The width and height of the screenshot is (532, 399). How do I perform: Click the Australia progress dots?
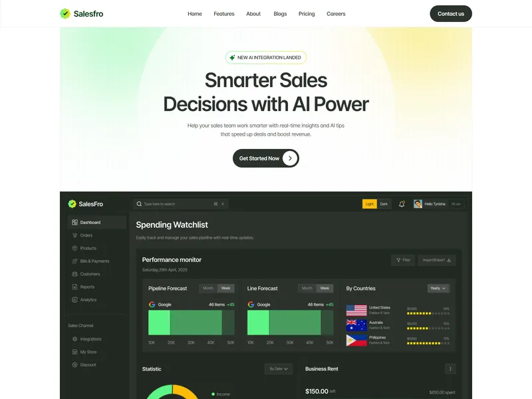428,329
